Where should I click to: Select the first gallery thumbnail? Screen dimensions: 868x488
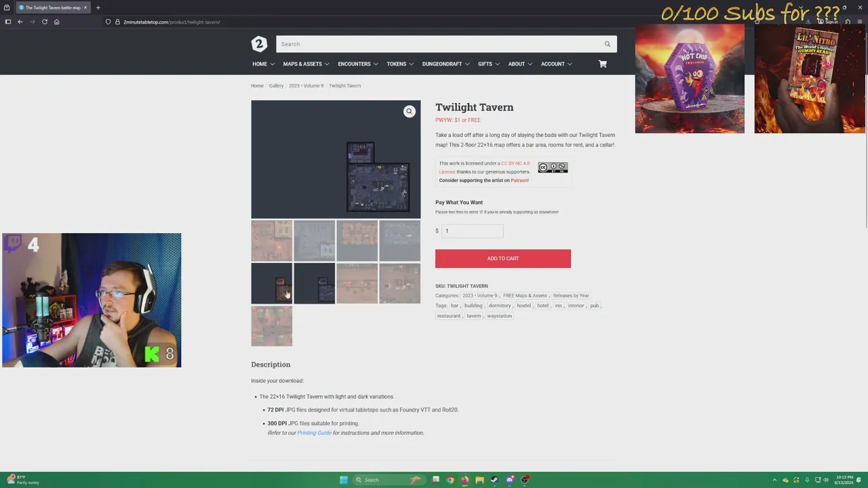click(272, 241)
